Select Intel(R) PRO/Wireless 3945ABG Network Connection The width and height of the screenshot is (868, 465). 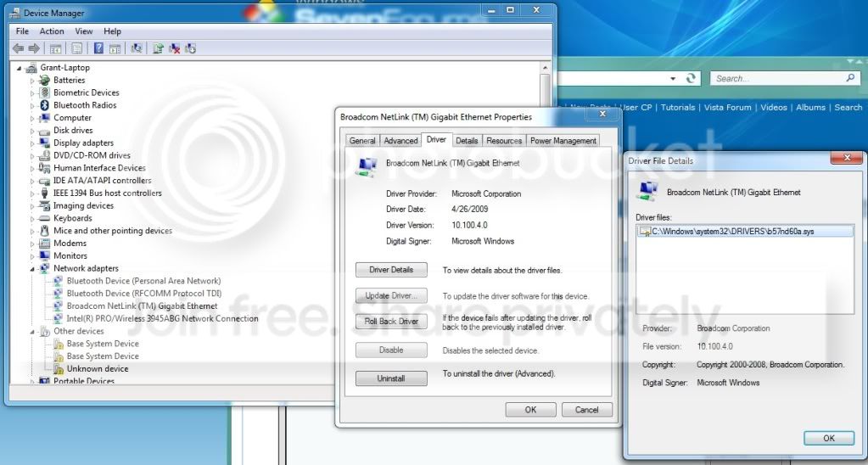click(162, 319)
